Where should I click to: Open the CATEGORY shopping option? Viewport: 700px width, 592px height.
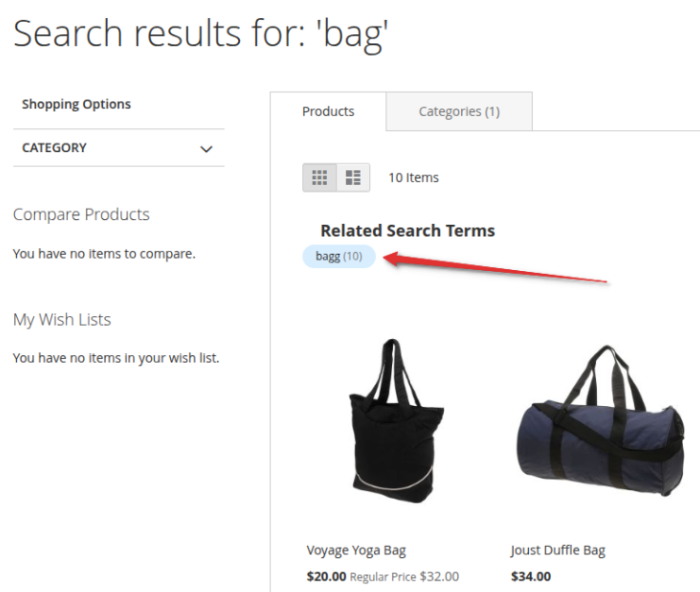pos(119,148)
